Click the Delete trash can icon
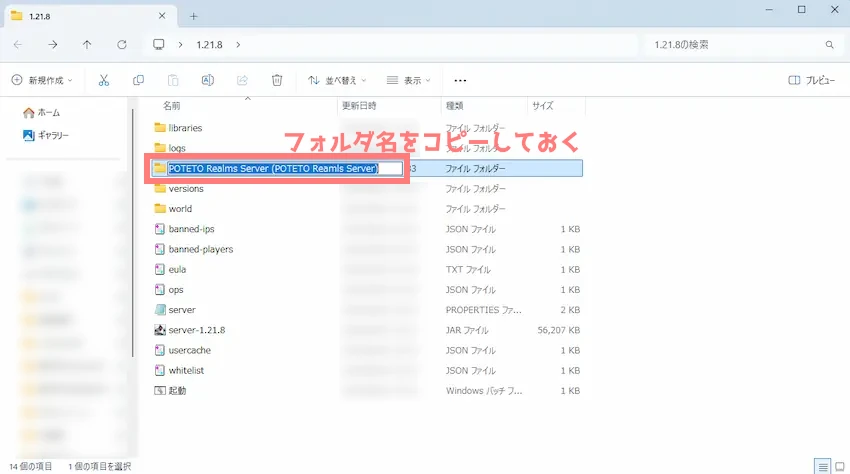This screenshot has width=850, height=474. click(277, 80)
